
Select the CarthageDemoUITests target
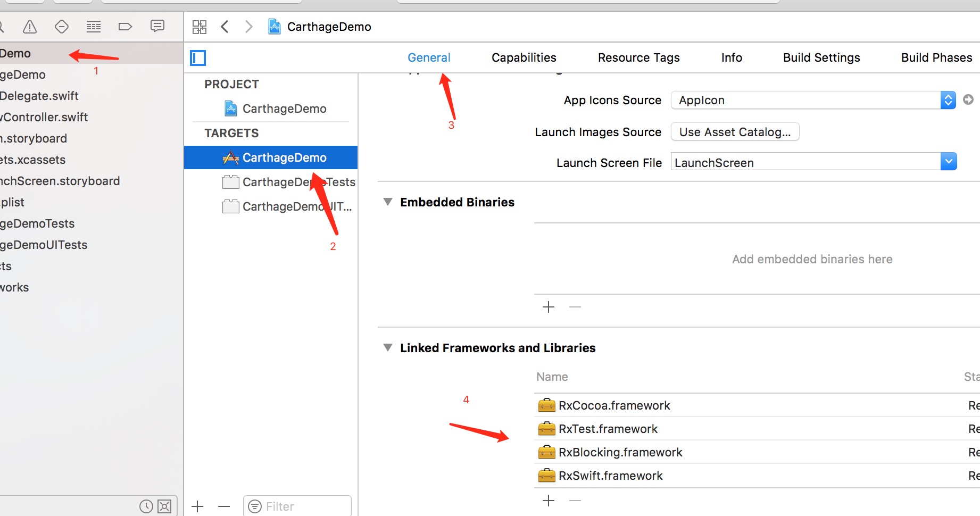coord(271,206)
